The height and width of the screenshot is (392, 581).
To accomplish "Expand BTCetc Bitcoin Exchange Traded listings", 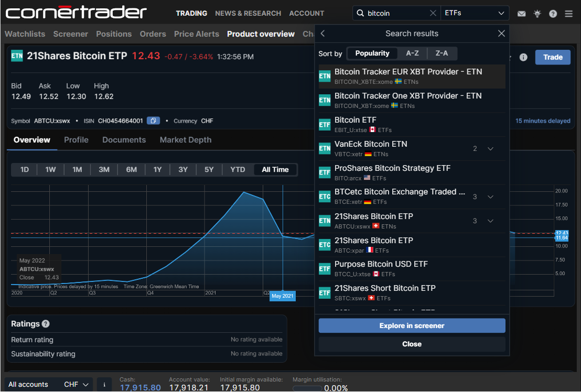I will click(x=490, y=197).
